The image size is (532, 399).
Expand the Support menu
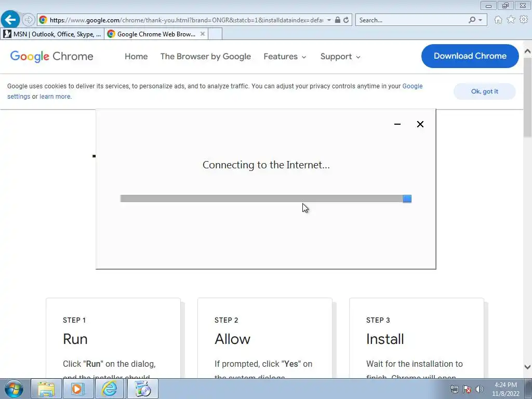click(340, 56)
